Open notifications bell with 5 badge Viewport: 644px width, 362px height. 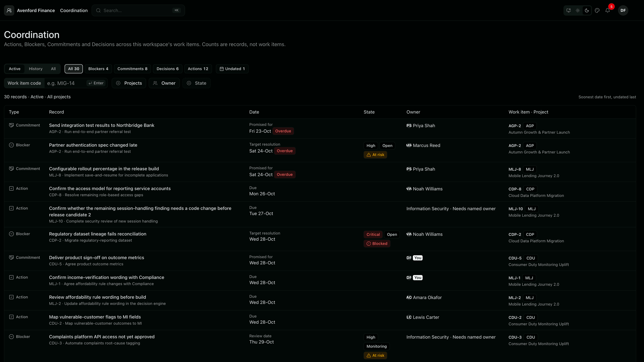click(608, 10)
